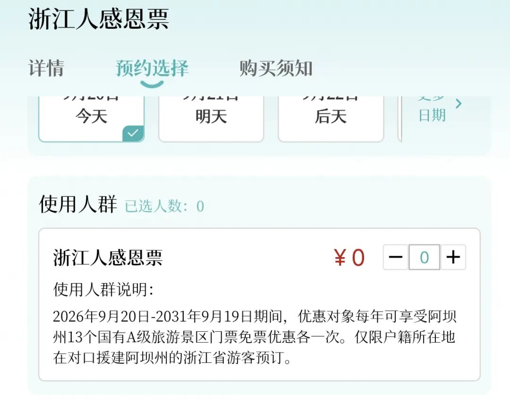Select the 今天 date card
The width and height of the screenshot is (510, 420).
92,119
